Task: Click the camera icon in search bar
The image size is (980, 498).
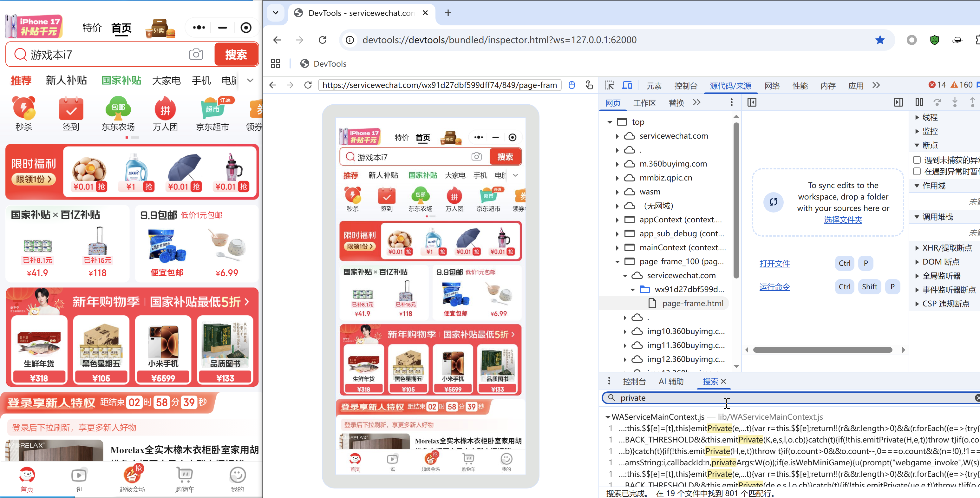Action: click(x=196, y=55)
